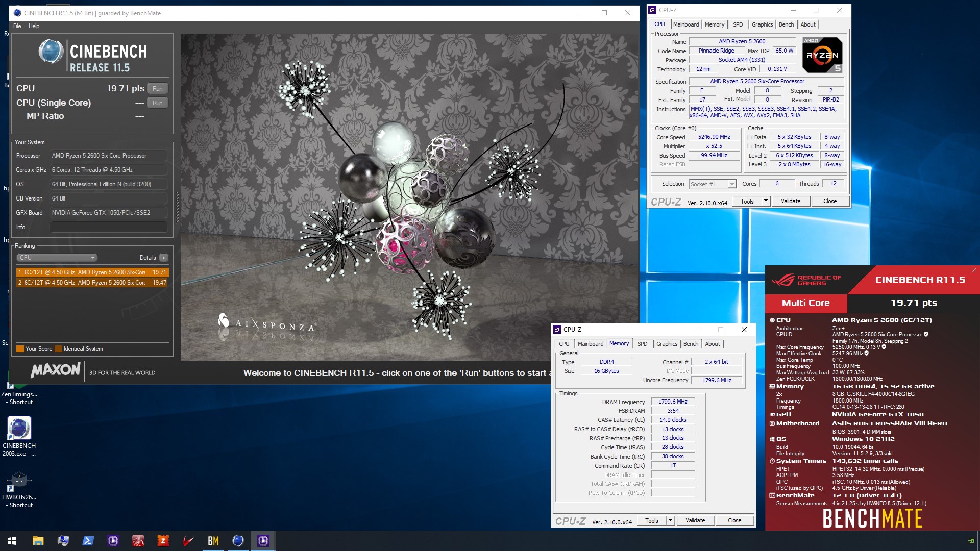Open About tab in lower CPU-Z
The image size is (980, 551).
pos(713,344)
